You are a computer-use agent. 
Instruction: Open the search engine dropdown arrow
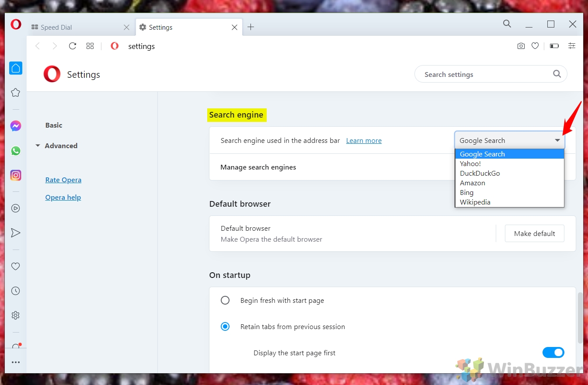(x=557, y=140)
